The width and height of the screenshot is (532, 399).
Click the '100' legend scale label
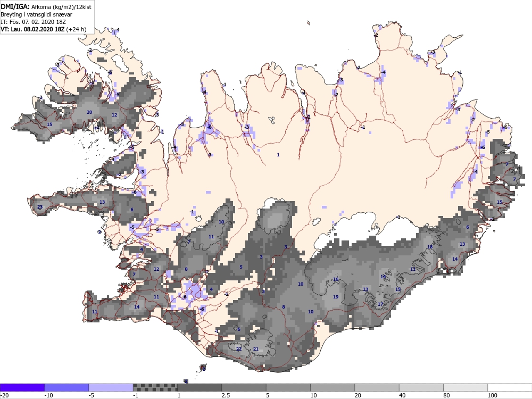[492, 395]
